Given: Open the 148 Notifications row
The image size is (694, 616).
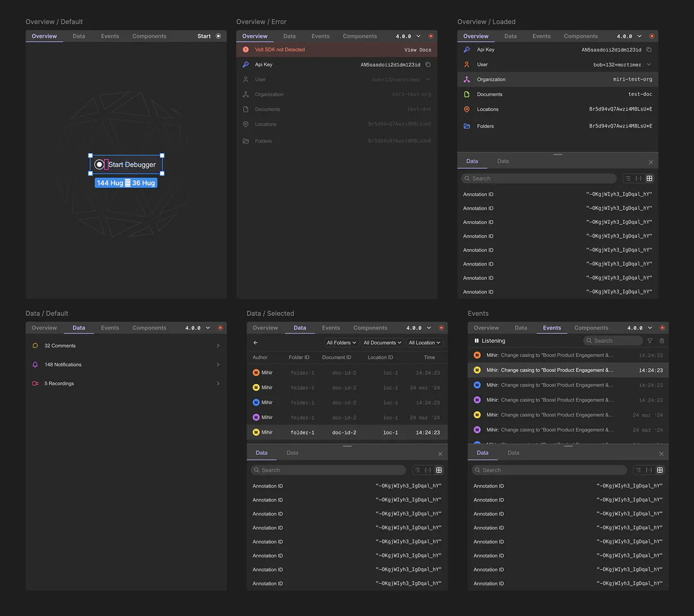Looking at the screenshot, I should (x=126, y=364).
